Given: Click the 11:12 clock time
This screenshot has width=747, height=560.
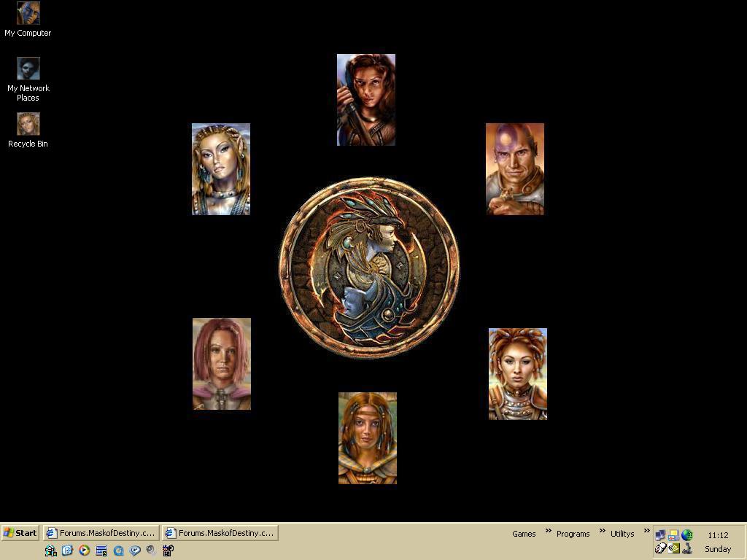Looking at the screenshot, I should pos(718,535).
